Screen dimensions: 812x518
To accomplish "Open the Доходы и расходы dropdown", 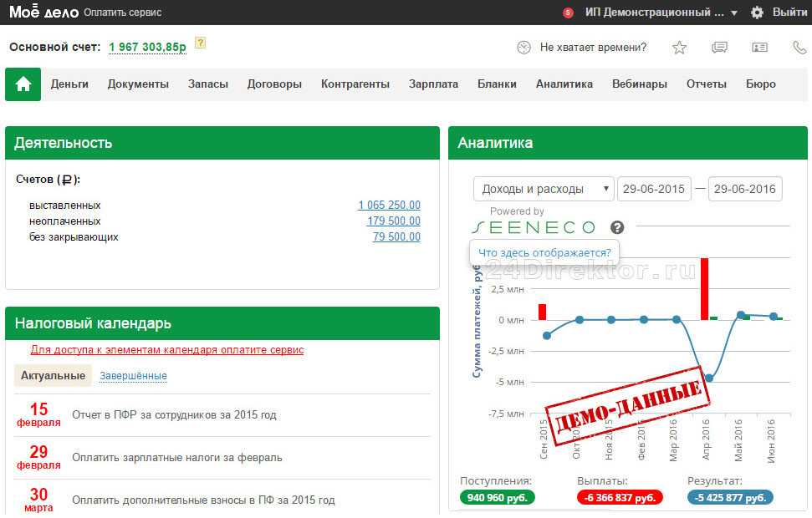I will (x=544, y=189).
